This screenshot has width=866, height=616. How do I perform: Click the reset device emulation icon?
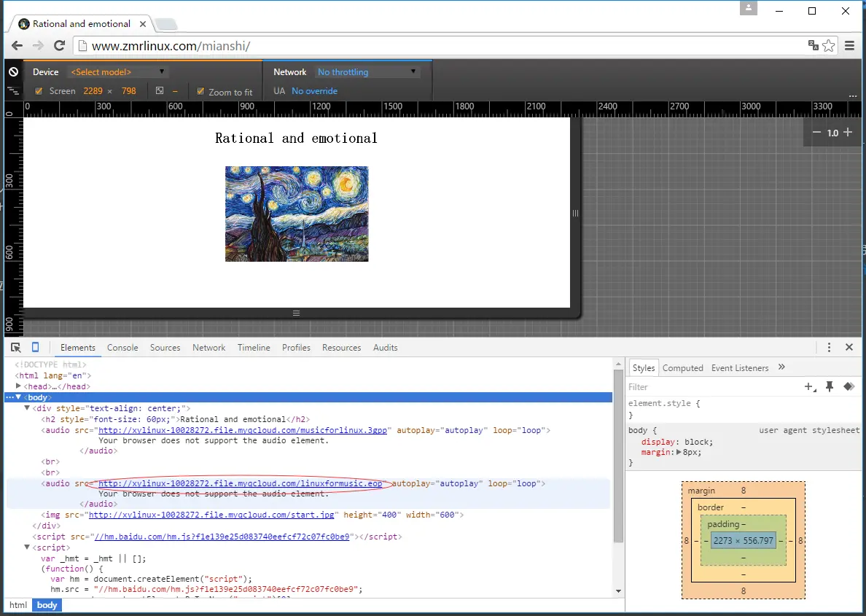pos(13,72)
